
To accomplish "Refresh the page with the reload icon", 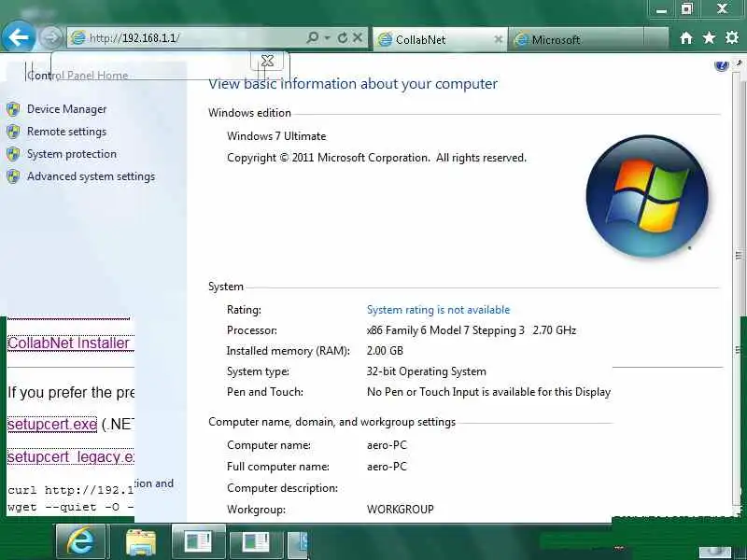I will 342,37.
